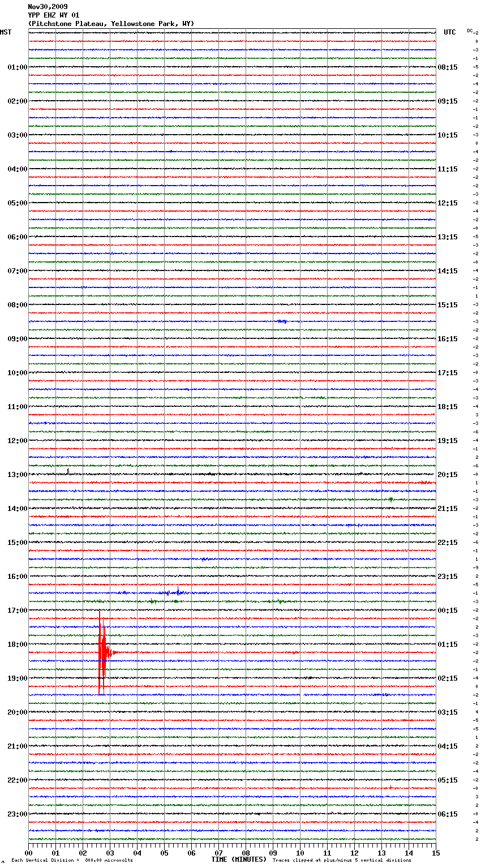Click the Pitchstone Plateau location title
This screenshot has height=868, width=481.
(x=111, y=24)
